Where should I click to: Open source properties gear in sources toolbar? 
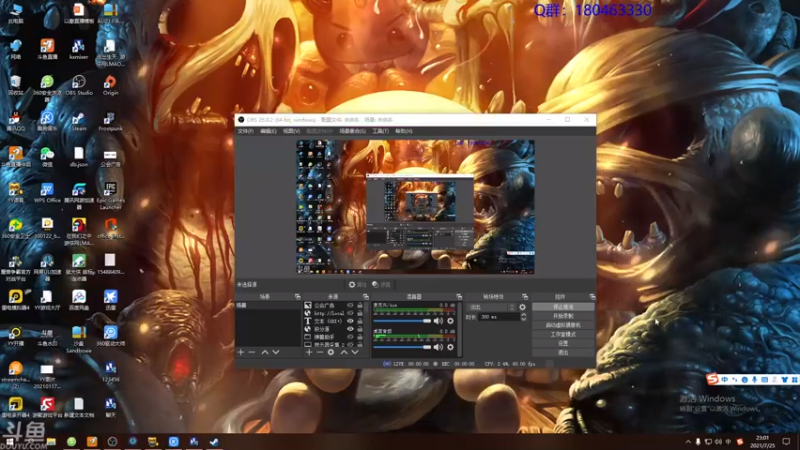point(331,352)
